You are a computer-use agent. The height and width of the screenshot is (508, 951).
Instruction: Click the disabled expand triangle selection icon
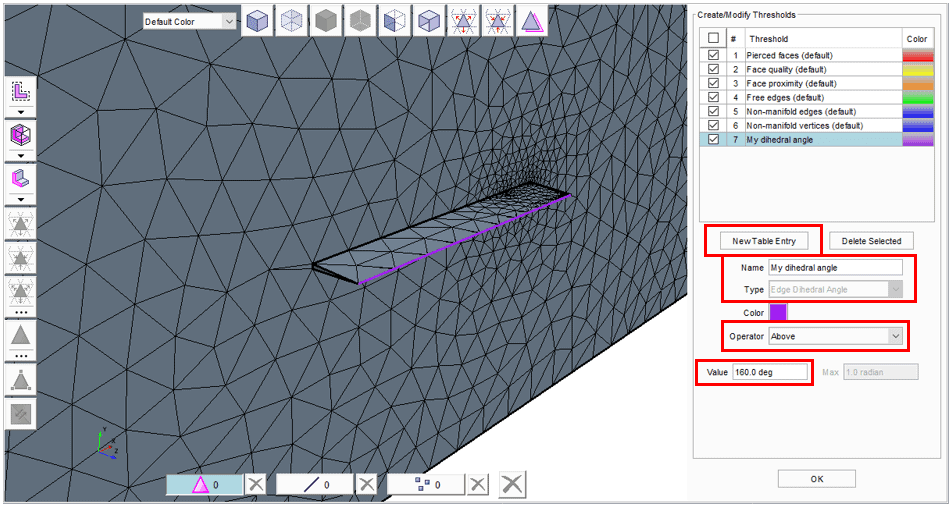21,225
